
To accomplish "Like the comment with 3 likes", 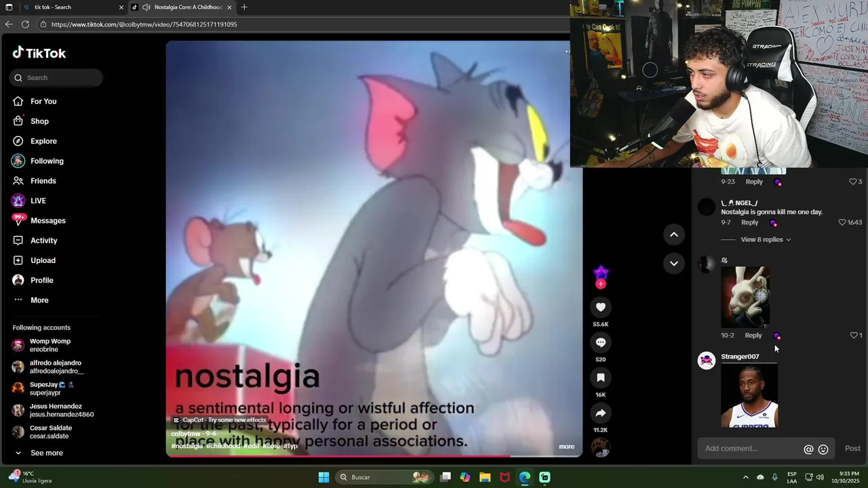I will [x=853, y=182].
